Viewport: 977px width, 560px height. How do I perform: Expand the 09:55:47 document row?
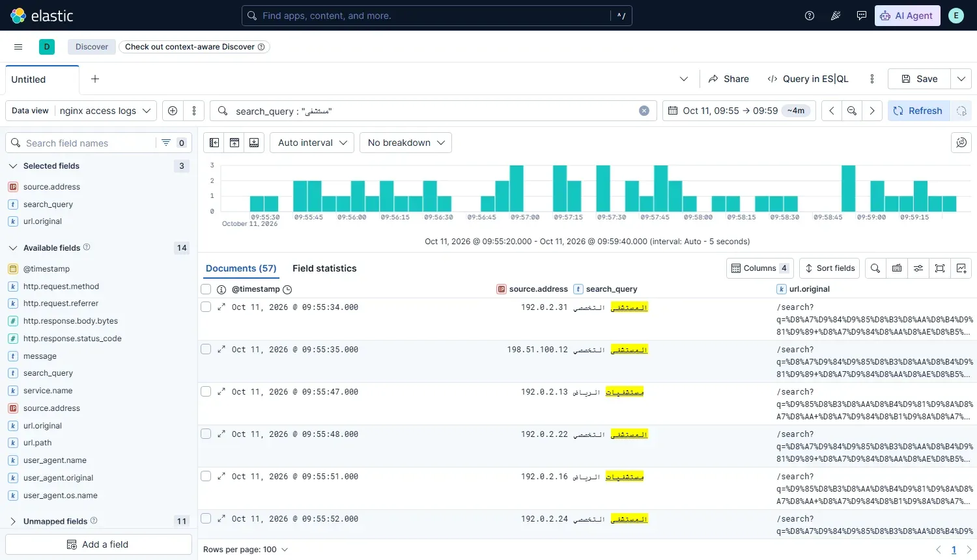coord(221,392)
